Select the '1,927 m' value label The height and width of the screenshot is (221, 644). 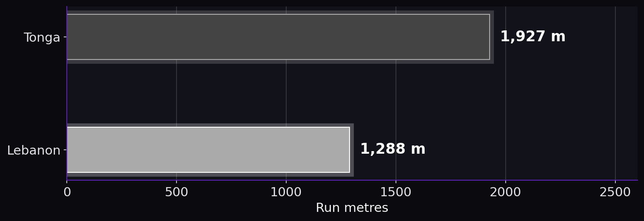(x=533, y=37)
